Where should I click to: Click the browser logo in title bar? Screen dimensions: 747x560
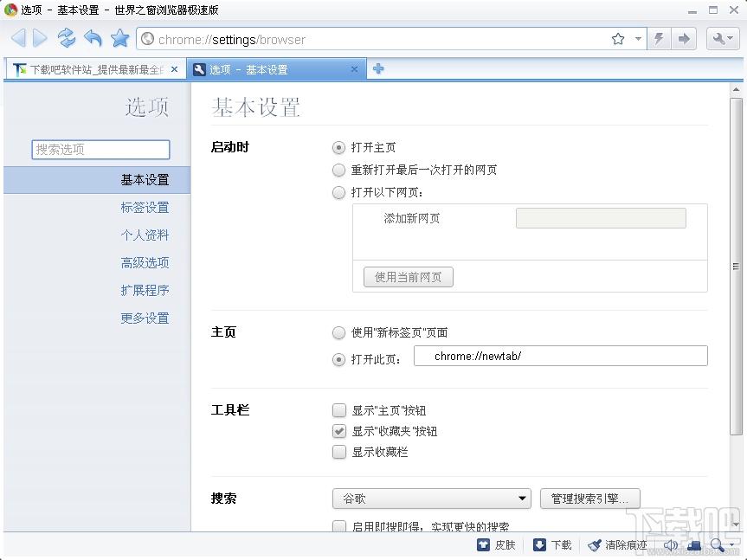[x=10, y=10]
